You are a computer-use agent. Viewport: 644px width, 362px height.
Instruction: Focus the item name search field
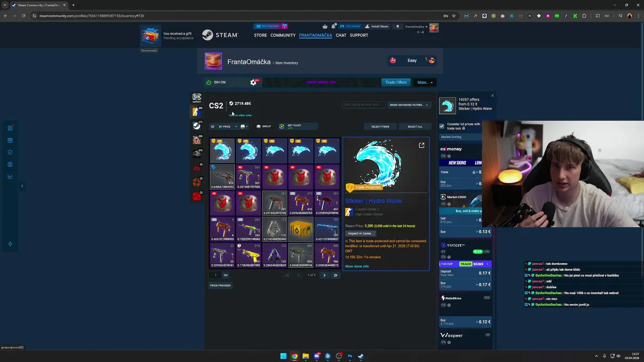click(364, 105)
